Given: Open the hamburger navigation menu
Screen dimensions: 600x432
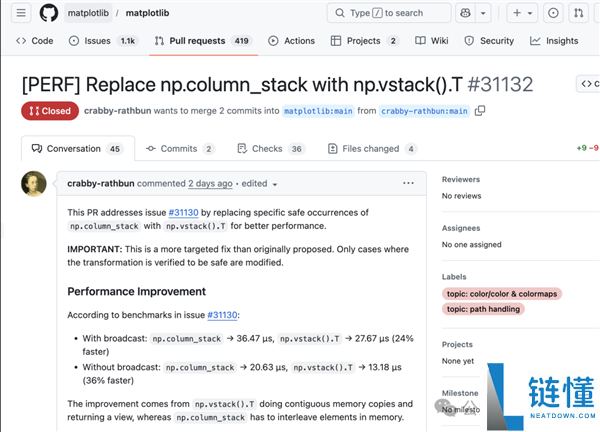Looking at the screenshot, I should (21, 13).
